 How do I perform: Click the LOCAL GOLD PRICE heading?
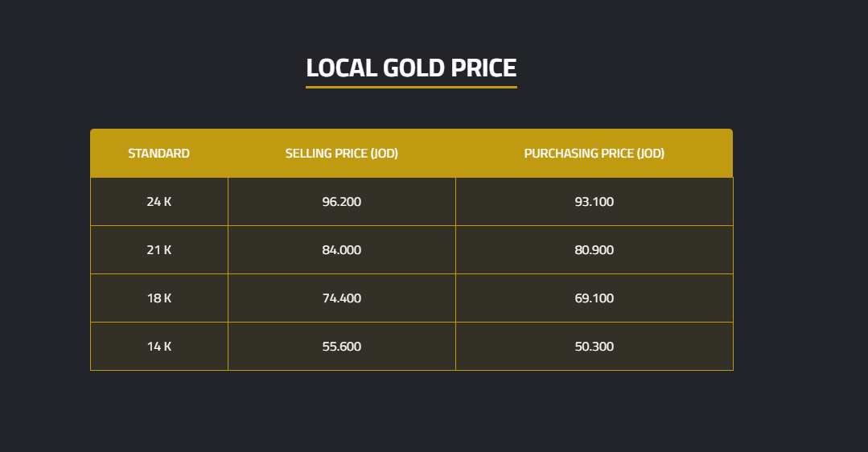click(x=411, y=68)
